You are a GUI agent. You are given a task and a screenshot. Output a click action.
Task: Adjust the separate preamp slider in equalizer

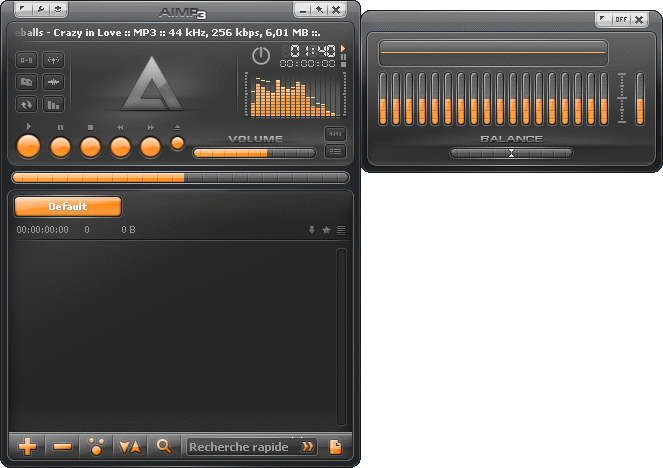(640, 99)
